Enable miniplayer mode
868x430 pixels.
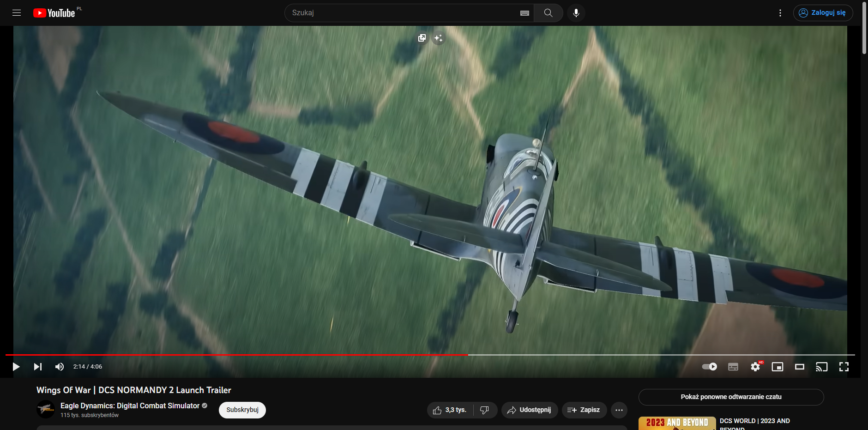pos(778,367)
